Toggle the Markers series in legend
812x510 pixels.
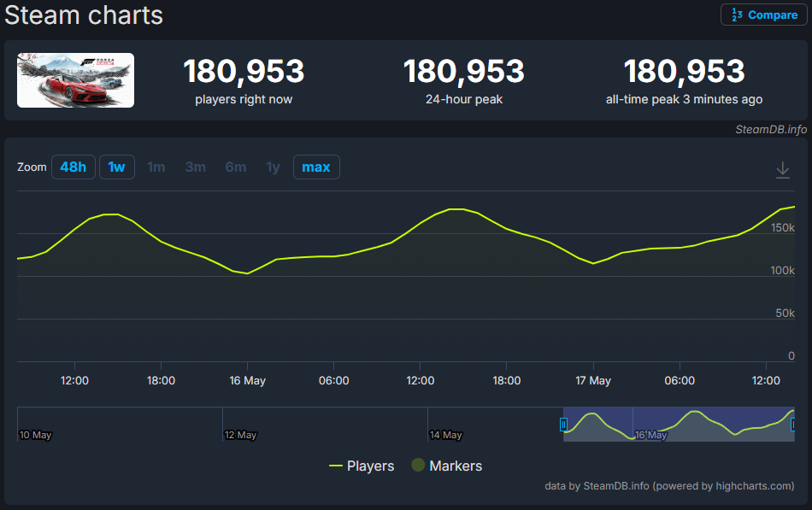(446, 466)
